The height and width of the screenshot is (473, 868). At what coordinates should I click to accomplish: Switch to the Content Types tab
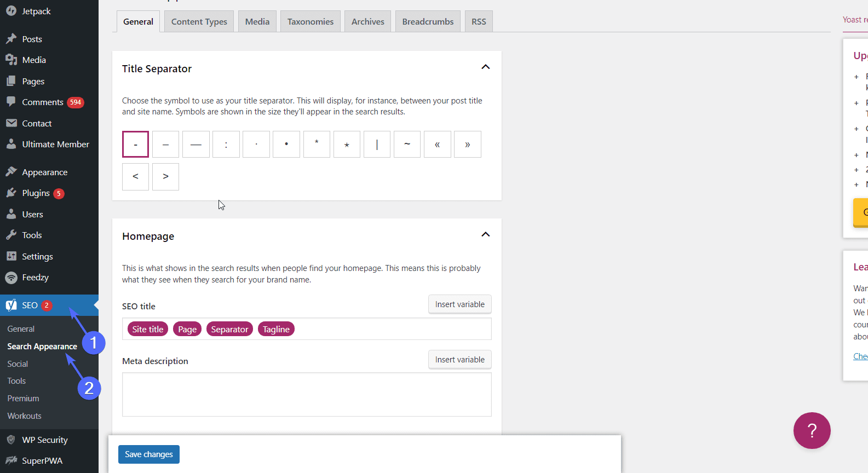[x=199, y=21]
